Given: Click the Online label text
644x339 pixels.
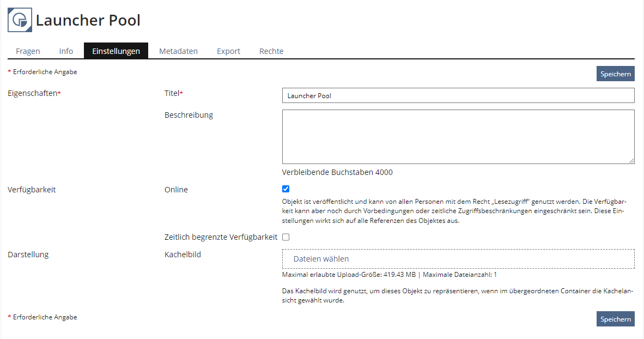Looking at the screenshot, I should [176, 190].
